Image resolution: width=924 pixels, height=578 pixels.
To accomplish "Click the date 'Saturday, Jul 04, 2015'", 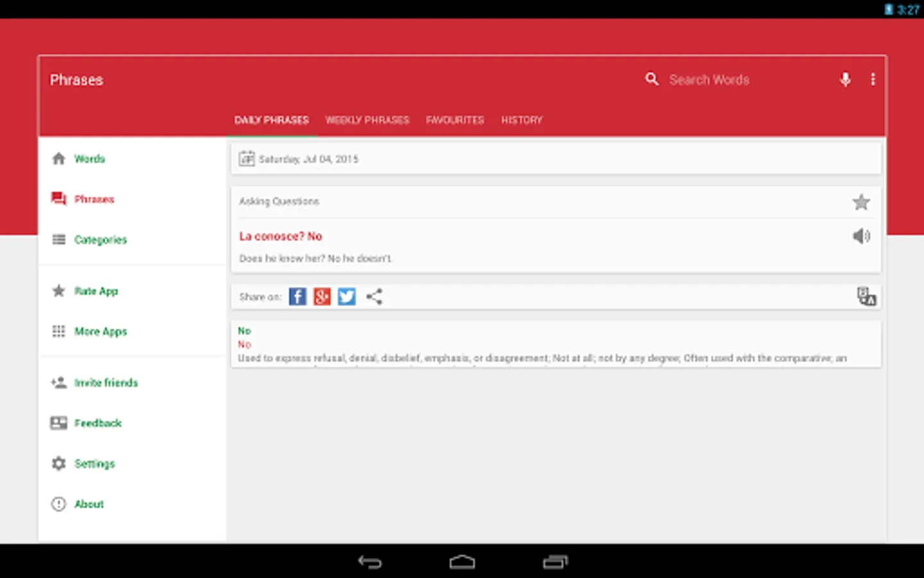I will click(x=309, y=159).
